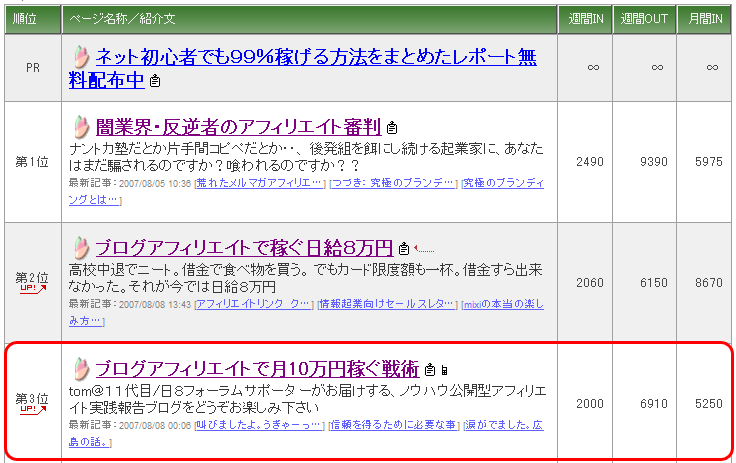Open the recent article 情報起業向けセールスレタ…

(387, 304)
